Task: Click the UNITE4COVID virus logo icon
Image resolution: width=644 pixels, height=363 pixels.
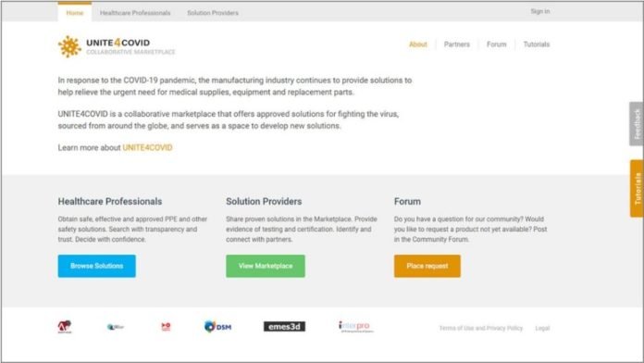Action: pos(69,46)
